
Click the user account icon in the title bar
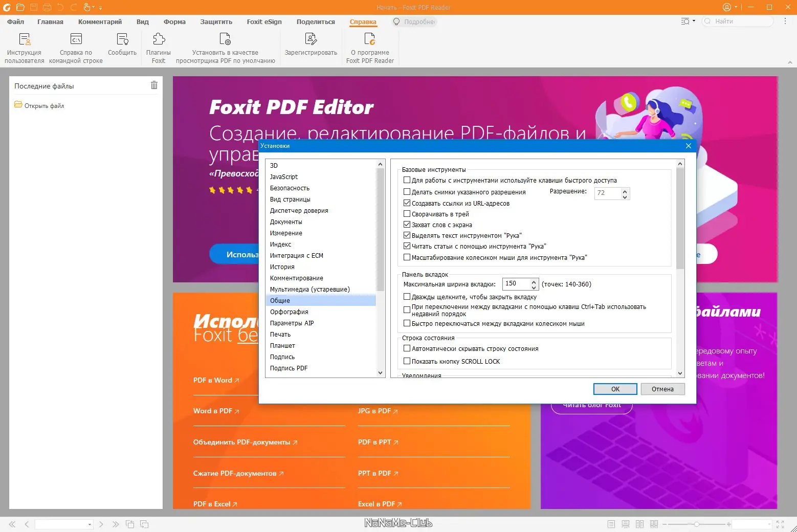click(x=727, y=7)
